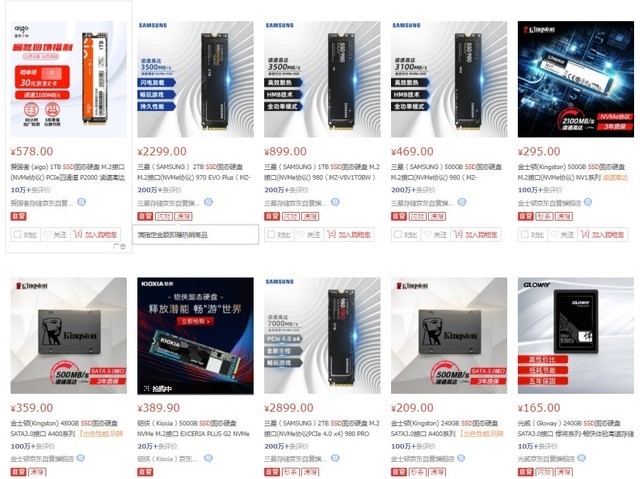
Task: Open the chat icon beside the ¥2299 Samsung store name
Action: pos(209,202)
